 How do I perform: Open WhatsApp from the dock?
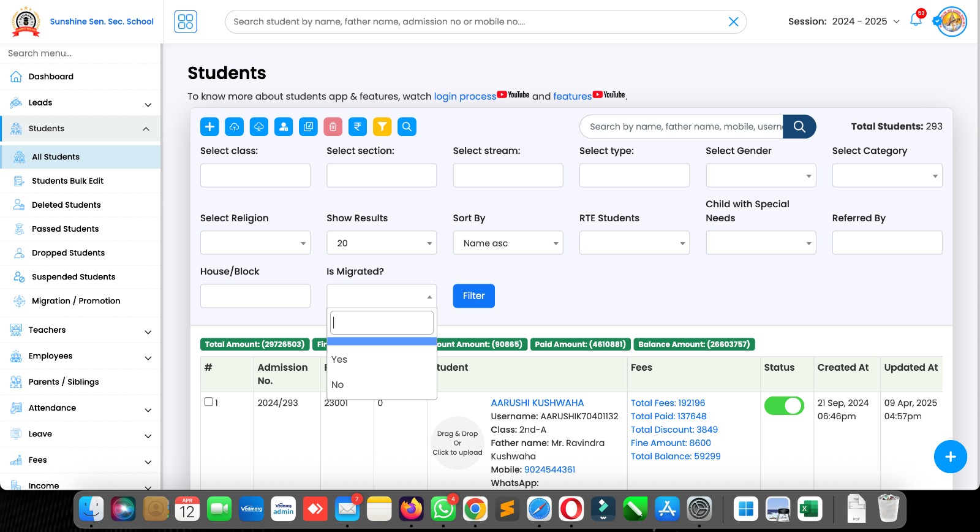click(x=443, y=509)
